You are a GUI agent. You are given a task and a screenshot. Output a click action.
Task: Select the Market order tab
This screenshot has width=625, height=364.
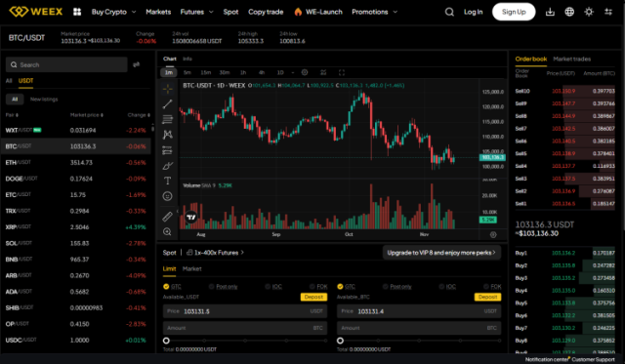point(191,268)
